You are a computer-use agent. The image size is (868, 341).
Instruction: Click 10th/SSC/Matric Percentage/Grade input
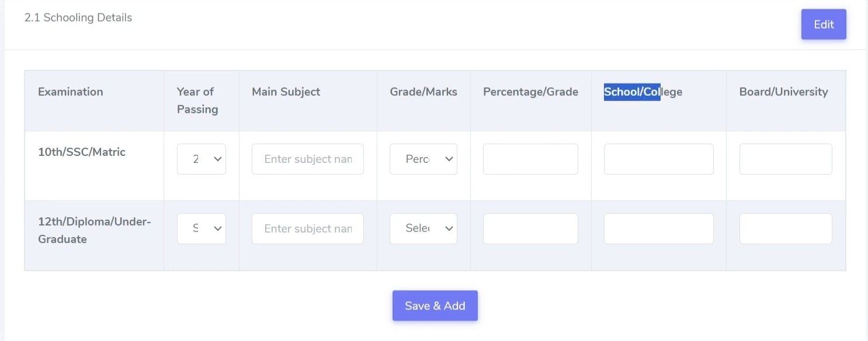click(530, 159)
